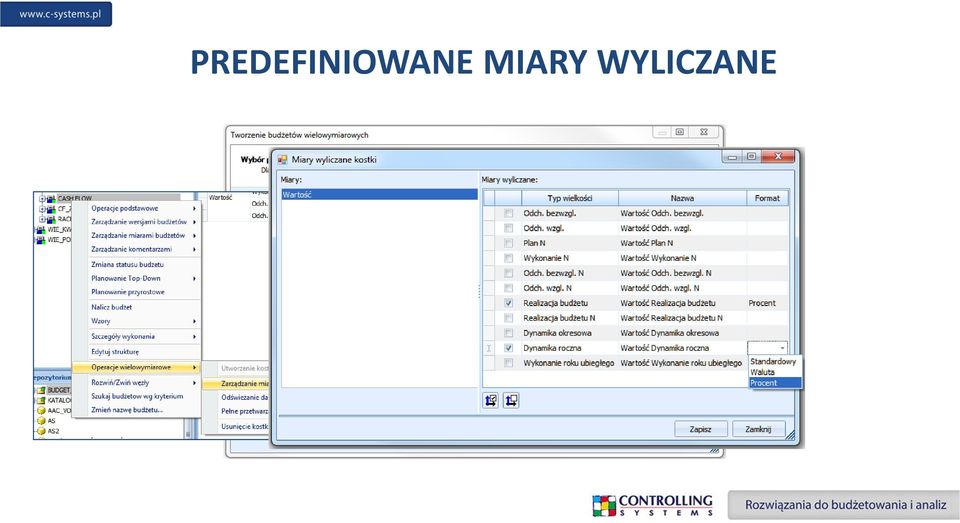The image size is (960, 523).
Task: Enable the Wykonanie roku ubiegłego checkbox
Action: (x=508, y=363)
